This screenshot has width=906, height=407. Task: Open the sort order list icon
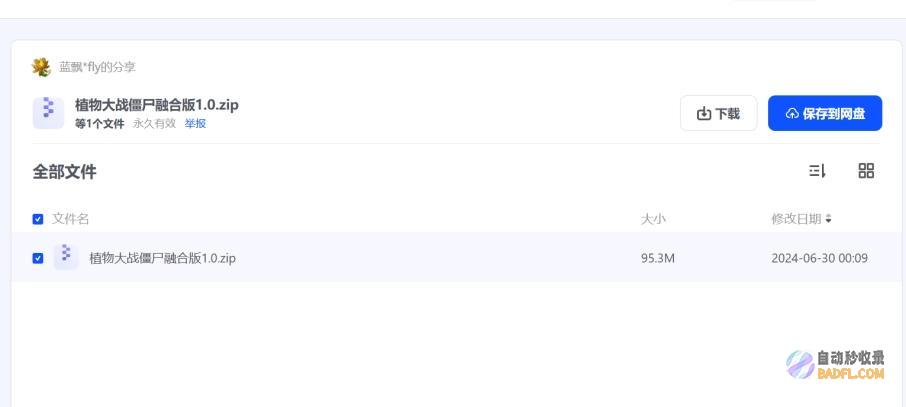(x=816, y=171)
